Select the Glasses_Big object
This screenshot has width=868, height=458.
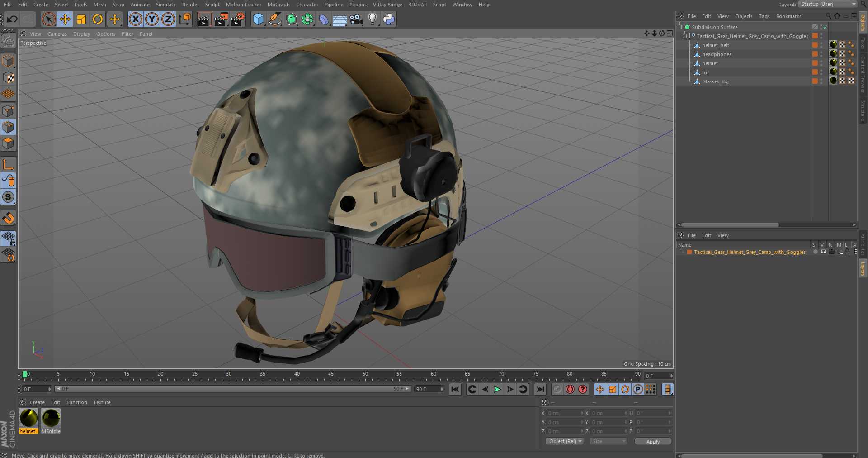[x=715, y=81]
